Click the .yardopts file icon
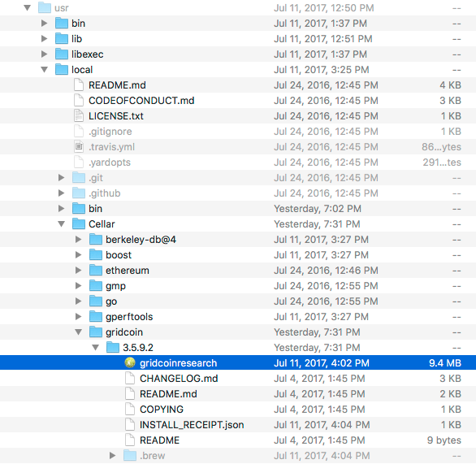 pos(79,163)
